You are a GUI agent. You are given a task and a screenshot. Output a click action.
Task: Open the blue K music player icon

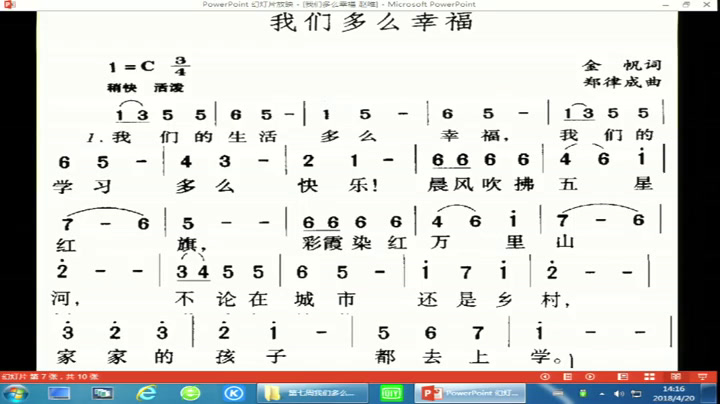233,392
